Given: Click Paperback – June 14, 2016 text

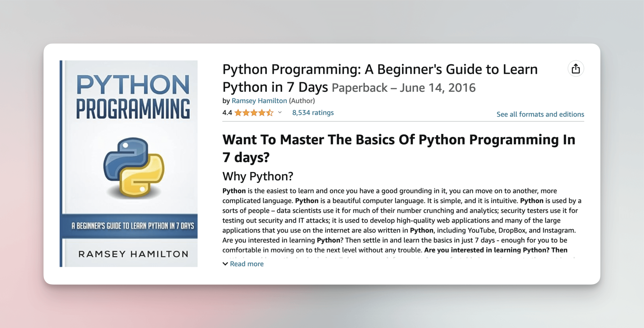Looking at the screenshot, I should click(x=403, y=88).
